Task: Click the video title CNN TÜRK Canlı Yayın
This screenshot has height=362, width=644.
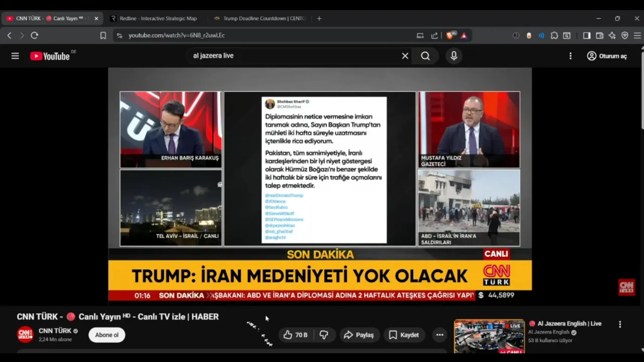Action: 118,317
